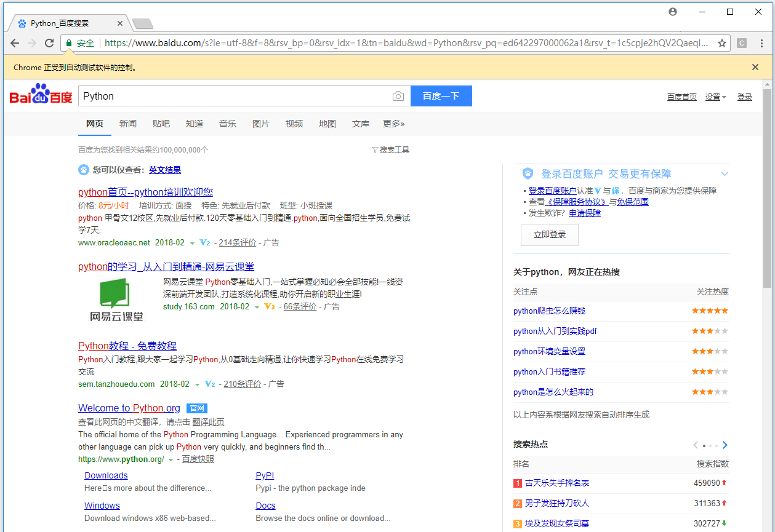Open PyPI sublink
Image resolution: width=775 pixels, height=532 pixels.
tap(265, 475)
